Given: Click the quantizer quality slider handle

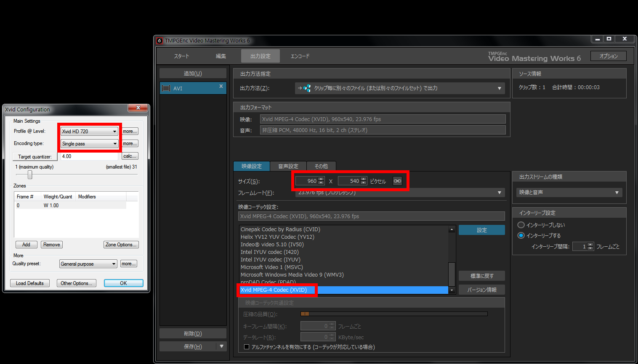Looking at the screenshot, I should [30, 174].
